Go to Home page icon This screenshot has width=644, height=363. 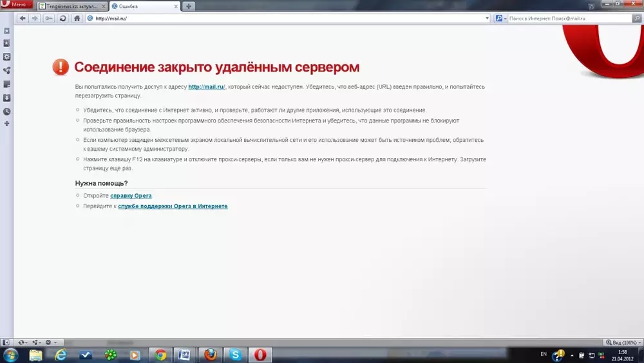77,18
